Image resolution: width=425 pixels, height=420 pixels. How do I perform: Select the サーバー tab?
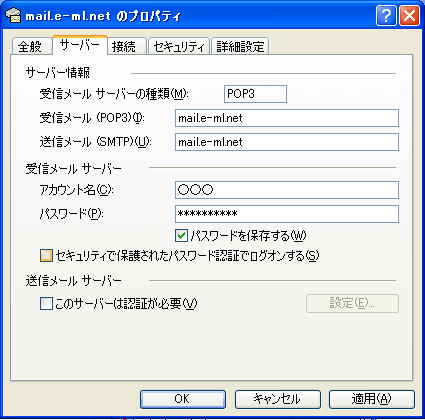80,45
